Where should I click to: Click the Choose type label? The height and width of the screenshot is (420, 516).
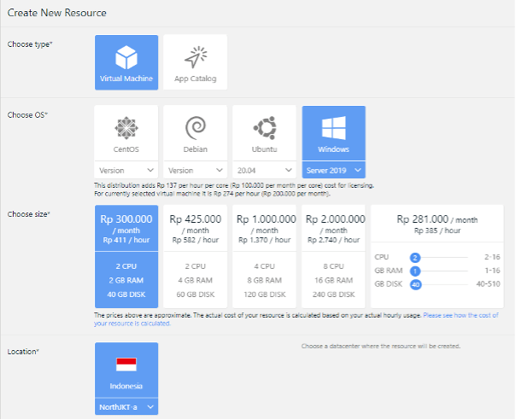coord(30,44)
